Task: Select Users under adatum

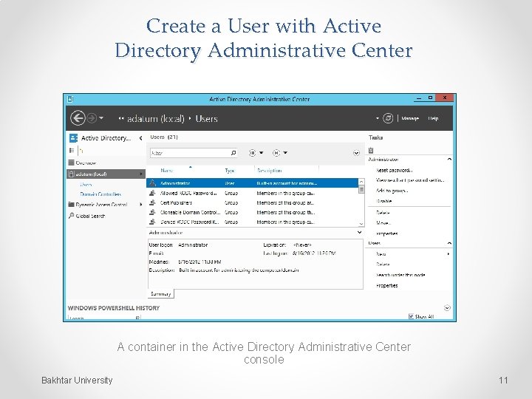Action: (86, 185)
